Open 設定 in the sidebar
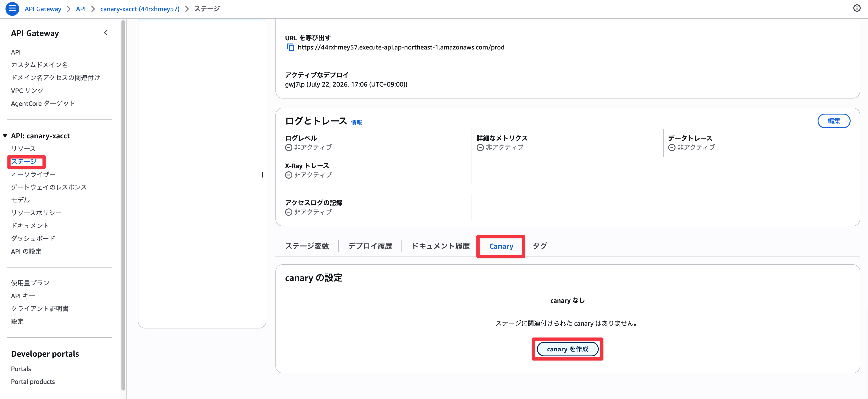 [17, 321]
